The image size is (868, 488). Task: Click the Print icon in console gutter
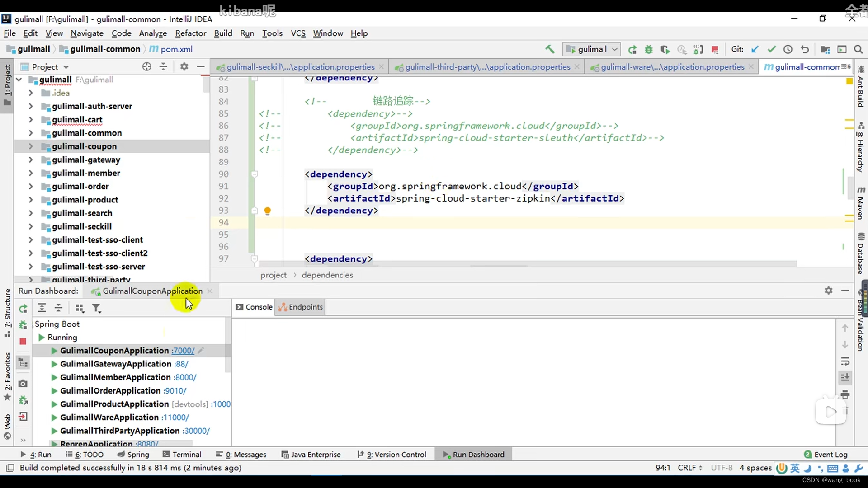point(845,394)
